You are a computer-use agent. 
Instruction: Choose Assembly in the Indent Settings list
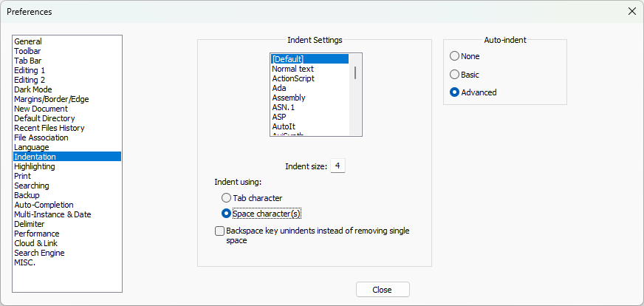[288, 98]
